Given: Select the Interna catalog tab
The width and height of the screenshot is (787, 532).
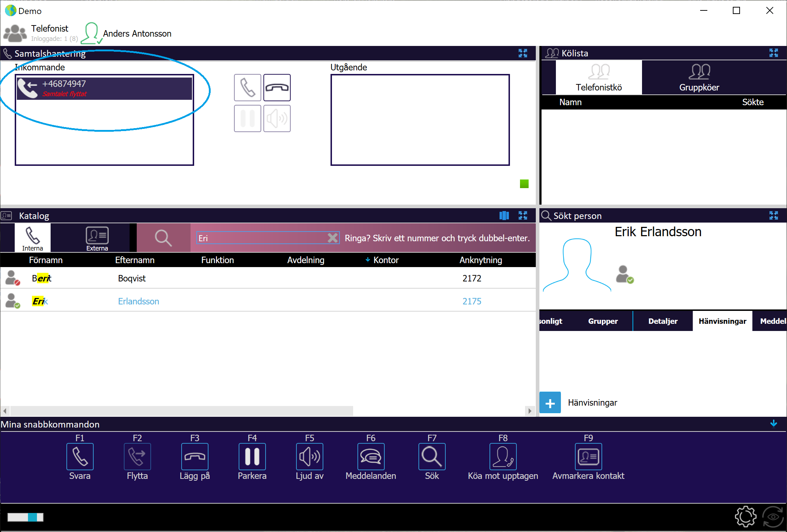Looking at the screenshot, I should (x=32, y=238).
